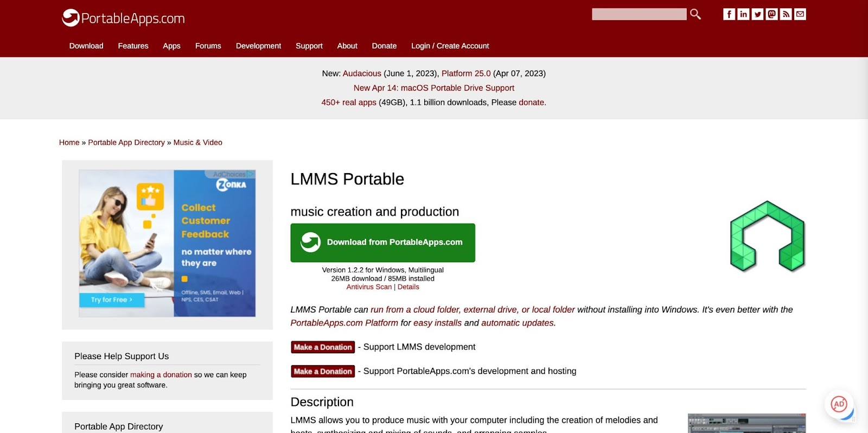Viewport: 868px width, 433px height.
Task: Click the floating round AD badge icon
Action: coord(839,404)
